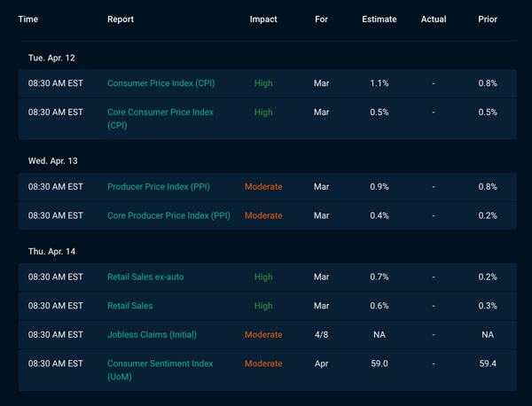Open the Core Consumer Price Index report
Screen dimensions: 532x406
pyautogui.click(x=160, y=119)
